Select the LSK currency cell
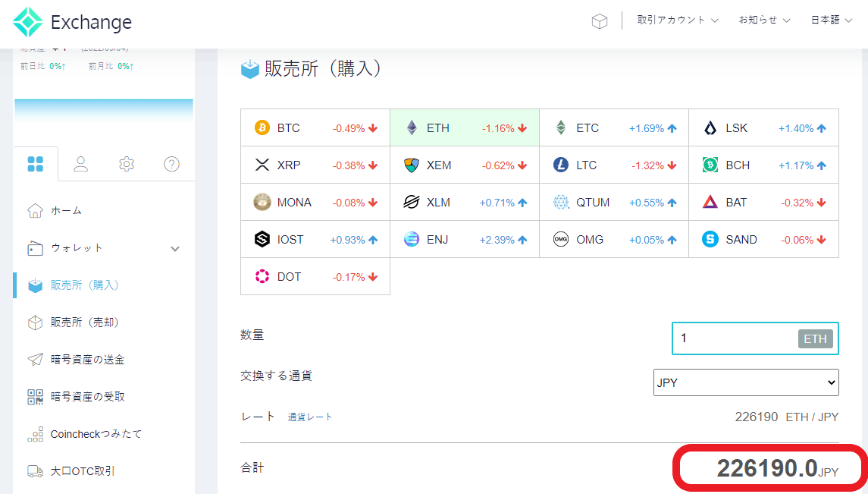 click(764, 128)
